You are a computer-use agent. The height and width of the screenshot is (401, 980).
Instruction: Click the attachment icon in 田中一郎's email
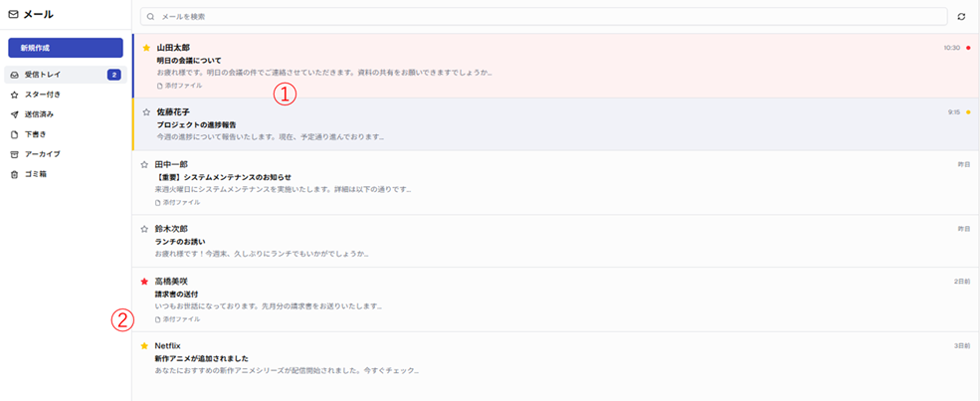tap(157, 202)
